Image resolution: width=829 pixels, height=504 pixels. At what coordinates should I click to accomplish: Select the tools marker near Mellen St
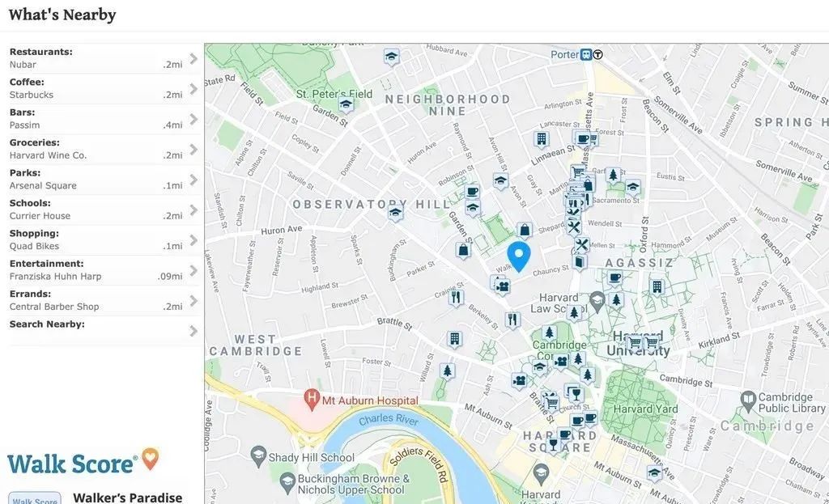point(581,245)
